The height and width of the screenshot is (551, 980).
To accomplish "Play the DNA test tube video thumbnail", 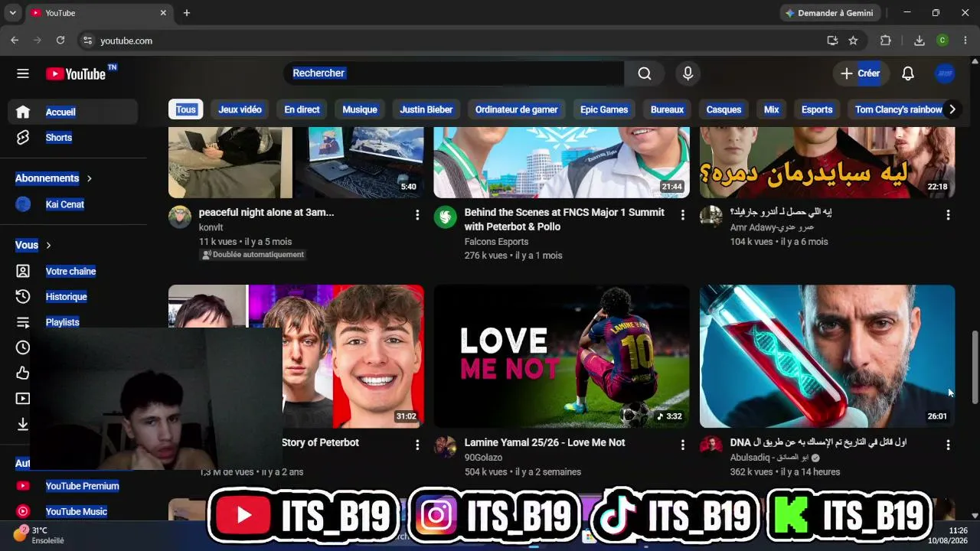I will point(827,357).
